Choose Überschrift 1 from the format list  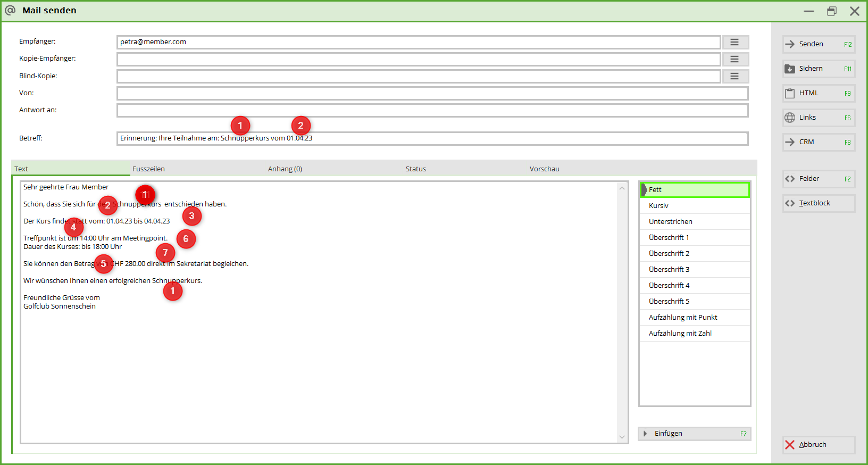click(x=669, y=238)
